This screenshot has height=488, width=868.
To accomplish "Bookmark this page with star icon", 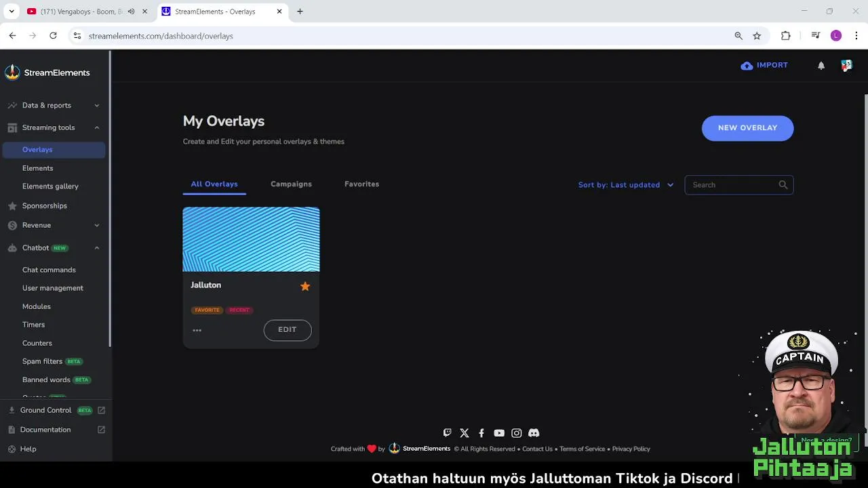I will click(x=757, y=36).
